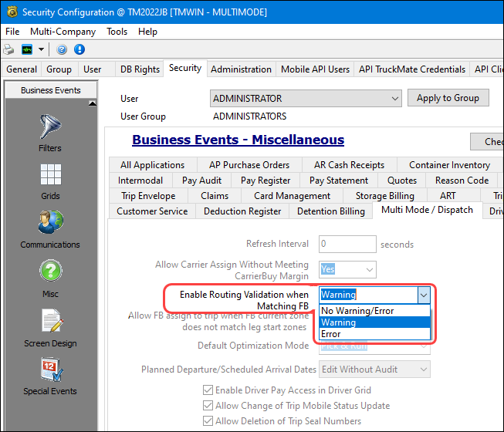Open the Screen Design section
Image resolution: width=504 pixels, height=432 pixels.
tap(49, 327)
